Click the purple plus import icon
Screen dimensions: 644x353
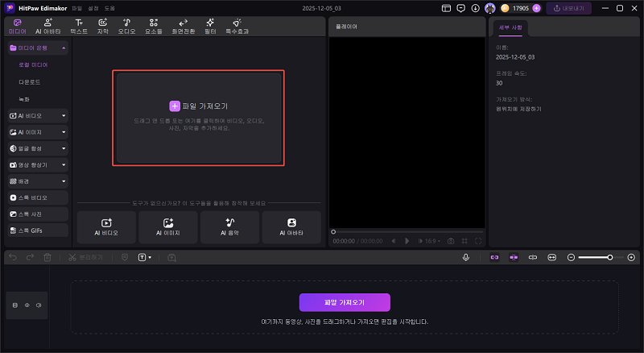click(x=175, y=106)
